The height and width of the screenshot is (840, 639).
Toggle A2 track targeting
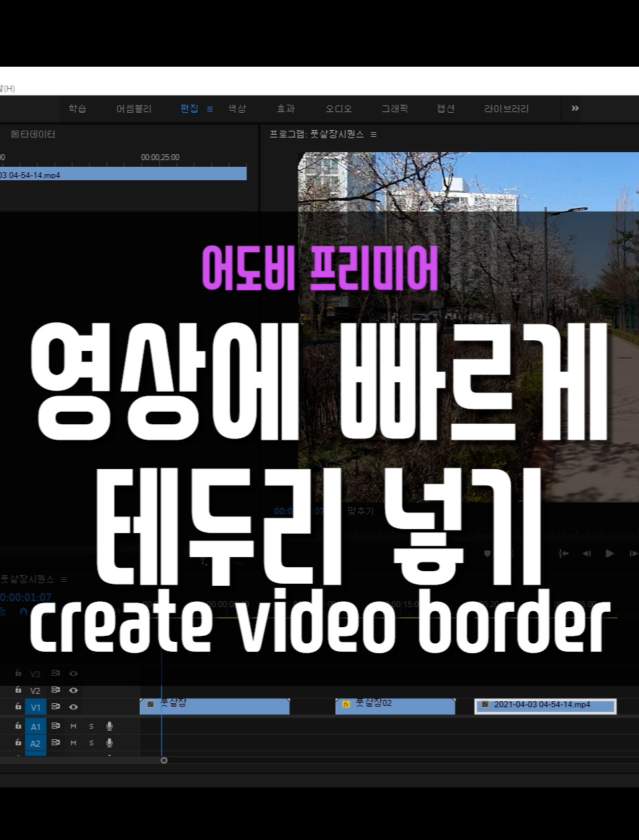click(x=35, y=743)
